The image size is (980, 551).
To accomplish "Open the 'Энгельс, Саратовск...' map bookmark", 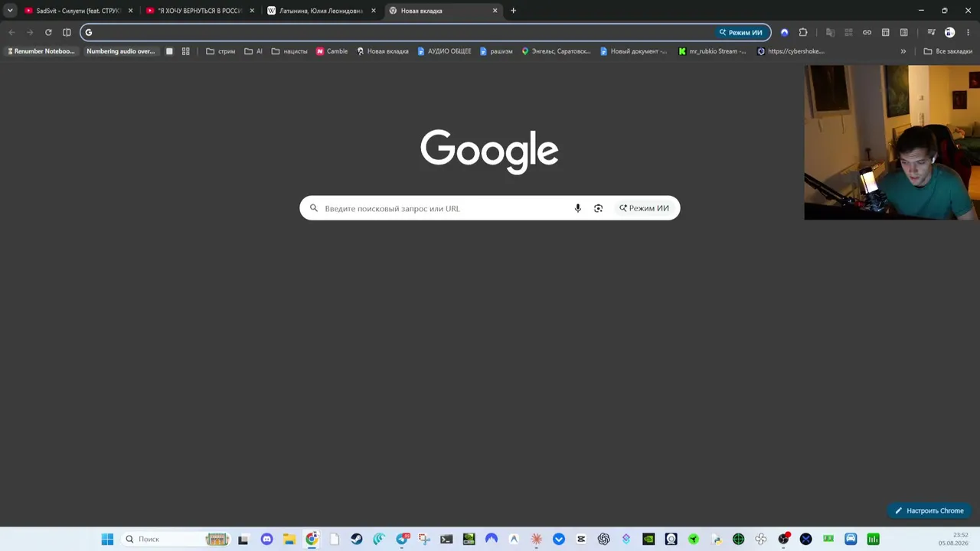I will coord(556,51).
